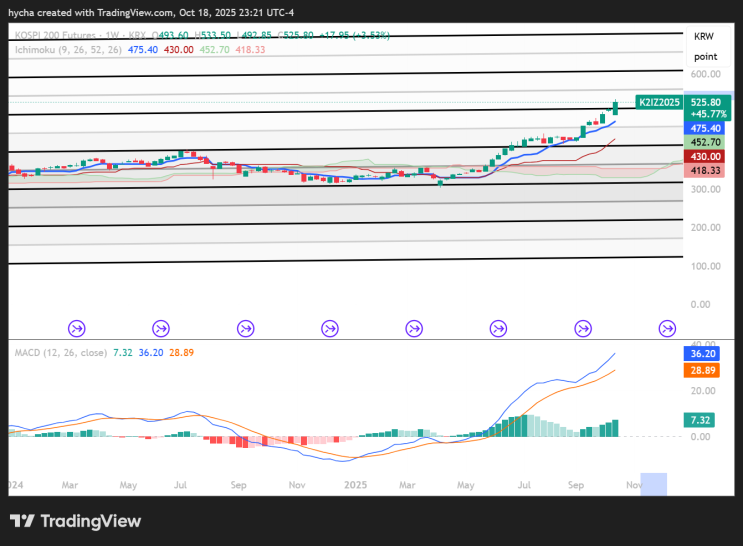This screenshot has height=546, width=743.
Task: Click the 300.00 price axis label
Action: (x=706, y=189)
